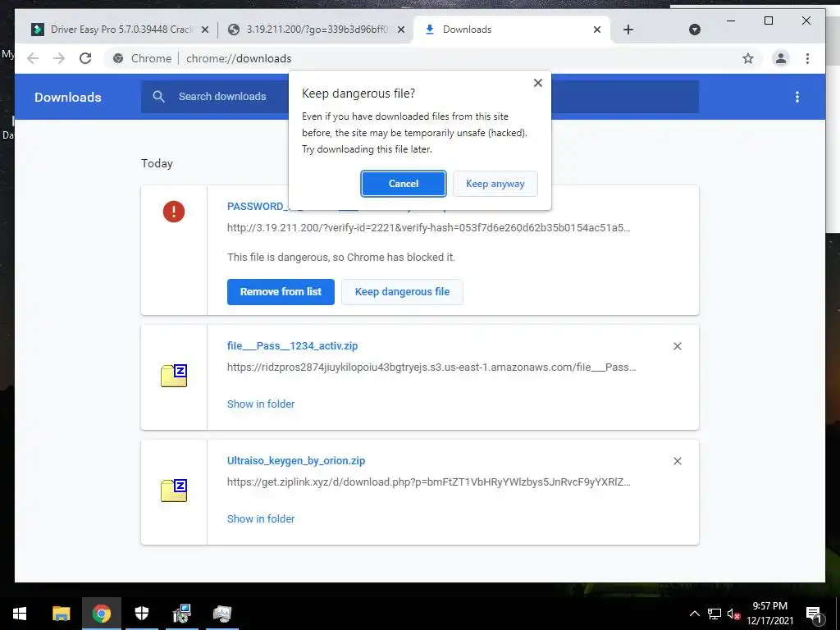
Task: Remove Ultraiso_keygen_by_orion.zip entry with X
Action: tap(677, 461)
